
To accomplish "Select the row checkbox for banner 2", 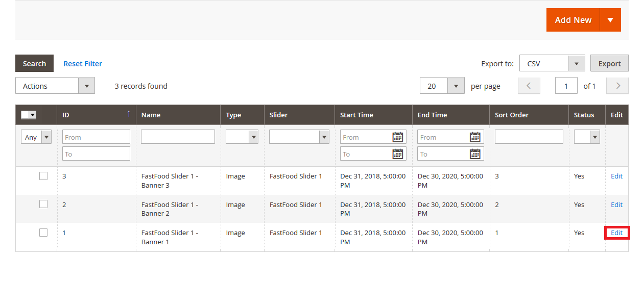I will pos(43,204).
